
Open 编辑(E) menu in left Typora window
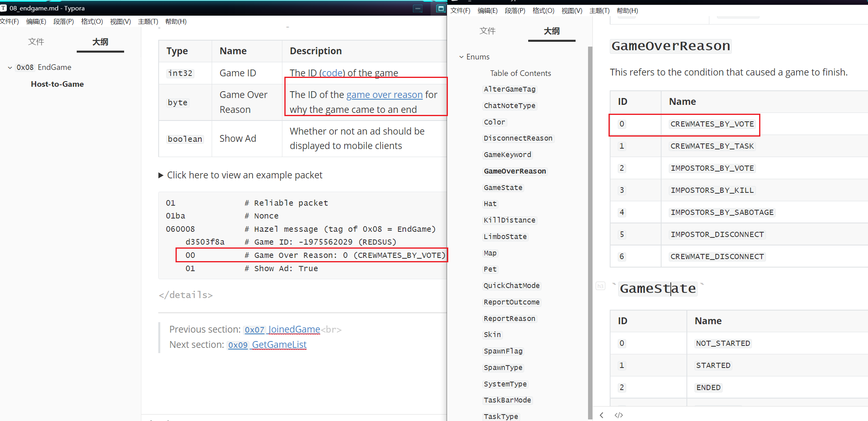click(x=36, y=21)
